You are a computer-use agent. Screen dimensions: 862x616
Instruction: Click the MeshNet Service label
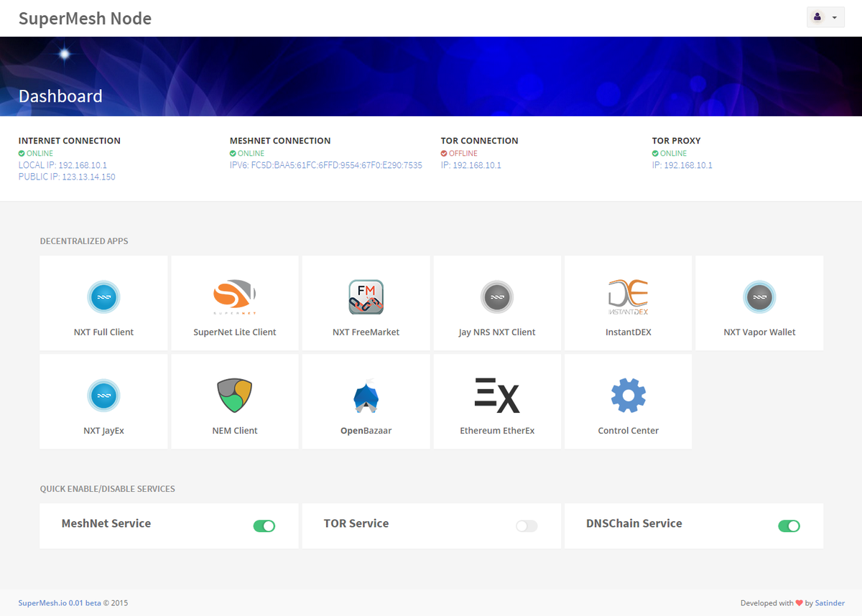106,523
